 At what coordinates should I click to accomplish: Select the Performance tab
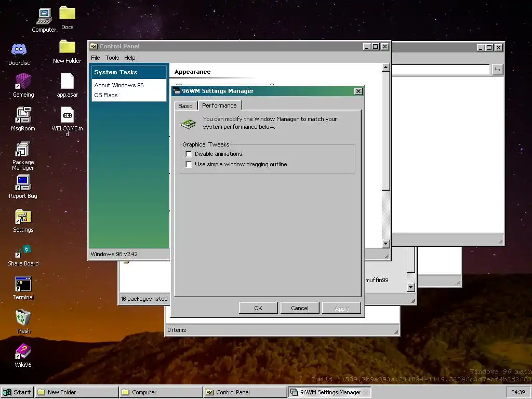(220, 105)
